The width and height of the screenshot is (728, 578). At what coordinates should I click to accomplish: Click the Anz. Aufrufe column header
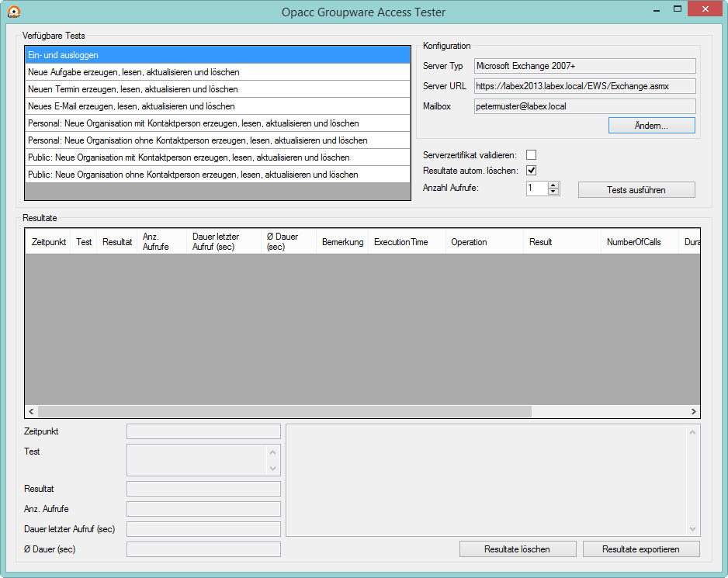point(161,241)
